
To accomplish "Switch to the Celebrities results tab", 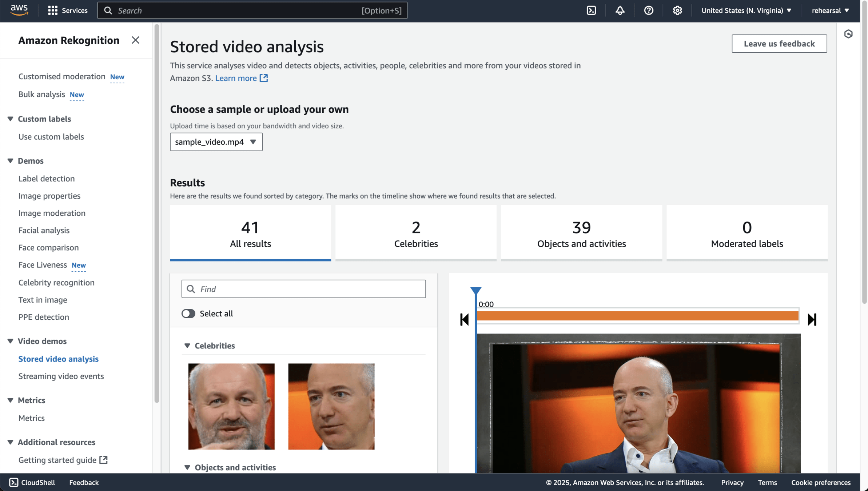I will click(x=416, y=233).
